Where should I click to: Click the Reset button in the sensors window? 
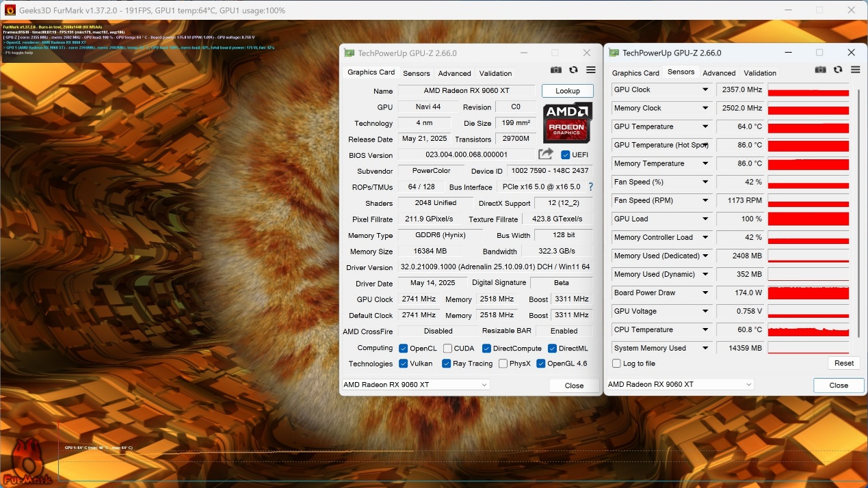pyautogui.click(x=843, y=363)
